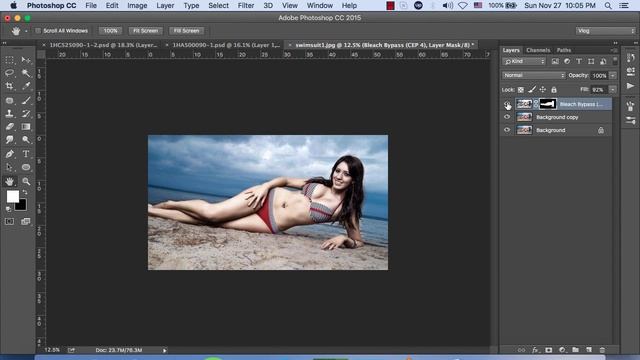Screen dimensions: 640x360
Task: Filter layers by adjustment layers
Action: [567, 61]
